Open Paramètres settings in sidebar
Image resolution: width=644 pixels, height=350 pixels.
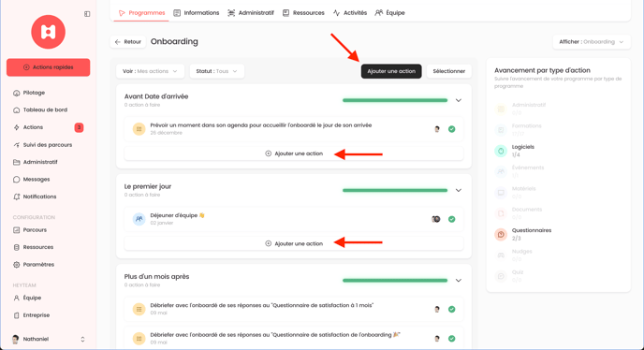[34, 265]
